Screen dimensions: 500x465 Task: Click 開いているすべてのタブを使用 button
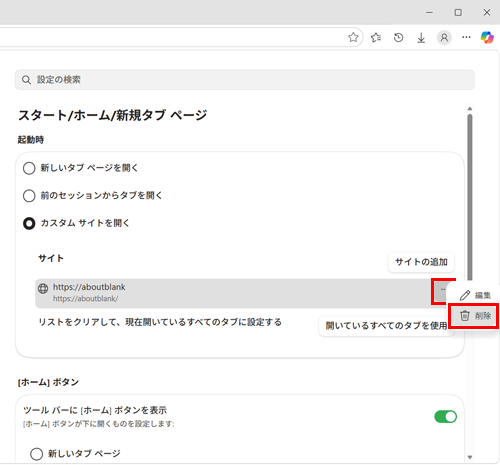click(386, 326)
